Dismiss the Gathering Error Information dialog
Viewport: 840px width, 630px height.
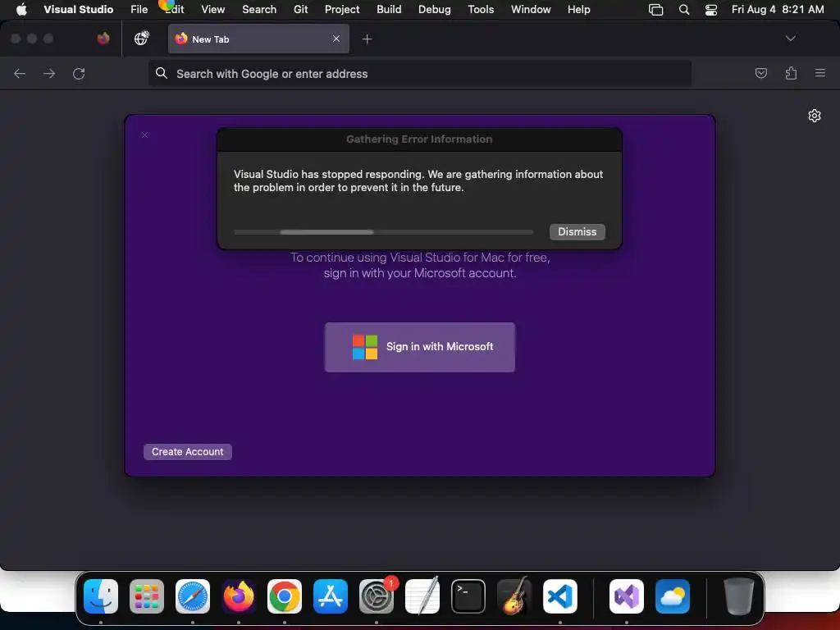[577, 232]
